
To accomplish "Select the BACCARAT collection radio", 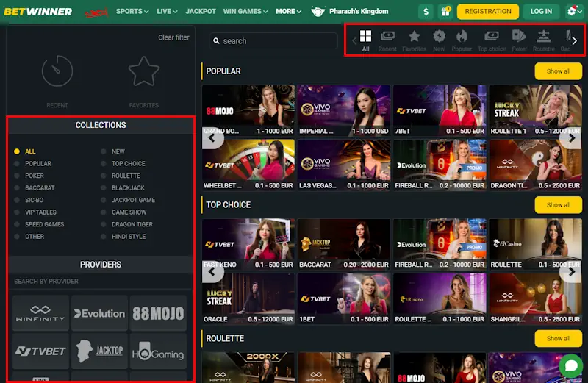I will pos(17,188).
